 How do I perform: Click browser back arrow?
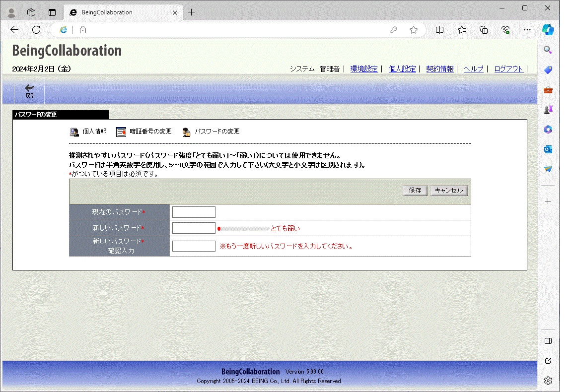14,30
